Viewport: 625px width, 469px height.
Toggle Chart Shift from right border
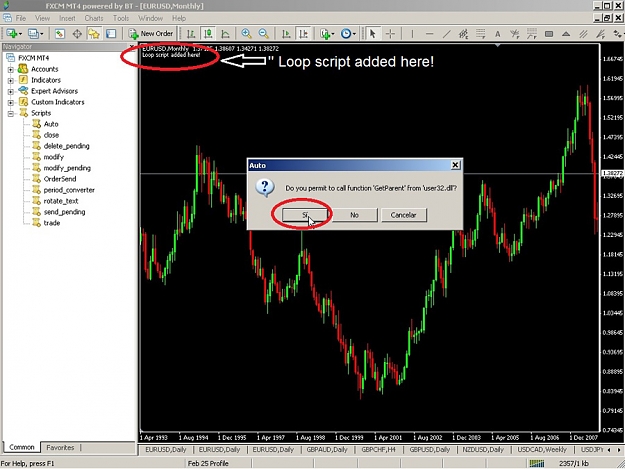click(303, 34)
